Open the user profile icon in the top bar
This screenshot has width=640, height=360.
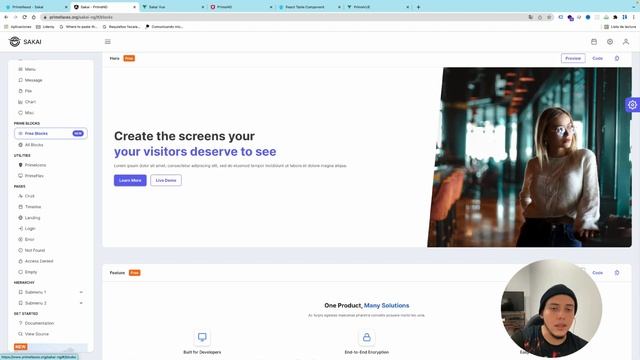tap(626, 42)
